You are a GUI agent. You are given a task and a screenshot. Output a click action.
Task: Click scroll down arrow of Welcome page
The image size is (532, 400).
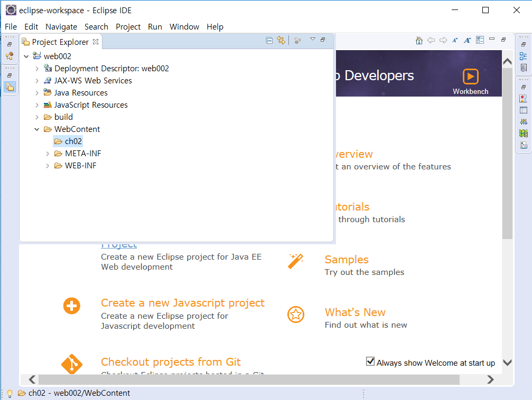coord(508,363)
